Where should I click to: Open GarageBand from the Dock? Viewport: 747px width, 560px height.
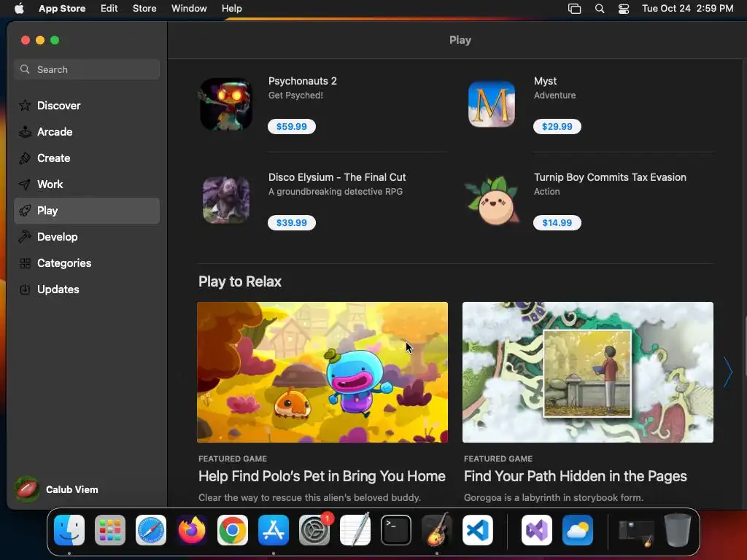click(437, 530)
